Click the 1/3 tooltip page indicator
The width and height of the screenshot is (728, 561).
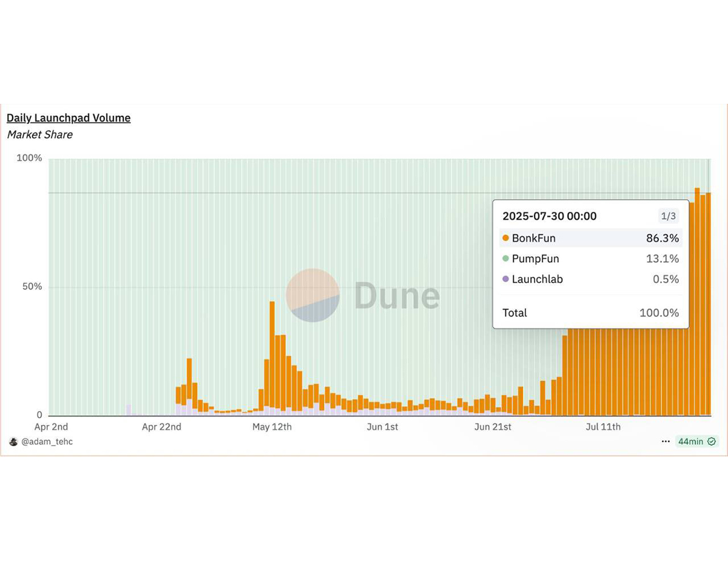pyautogui.click(x=668, y=216)
